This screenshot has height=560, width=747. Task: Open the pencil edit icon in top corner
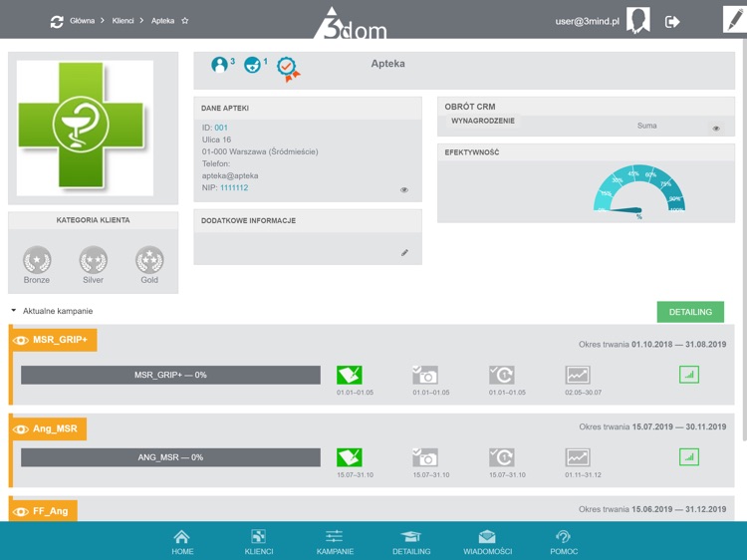click(x=734, y=19)
